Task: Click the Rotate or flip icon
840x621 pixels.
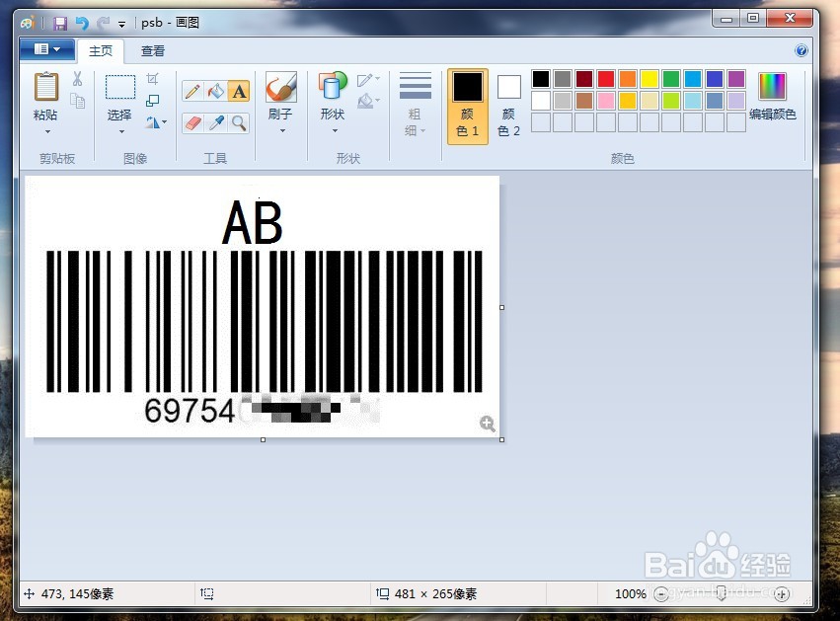Action: (153, 122)
